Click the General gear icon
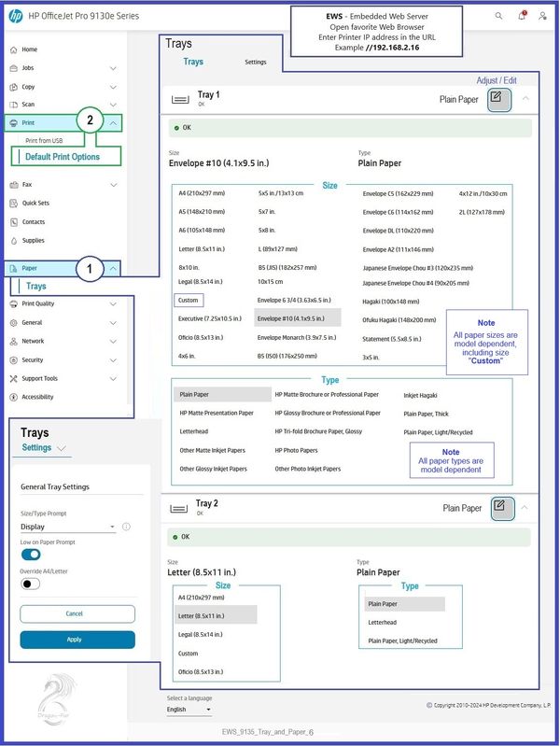Viewport: 560px width, 746px height. (x=13, y=322)
